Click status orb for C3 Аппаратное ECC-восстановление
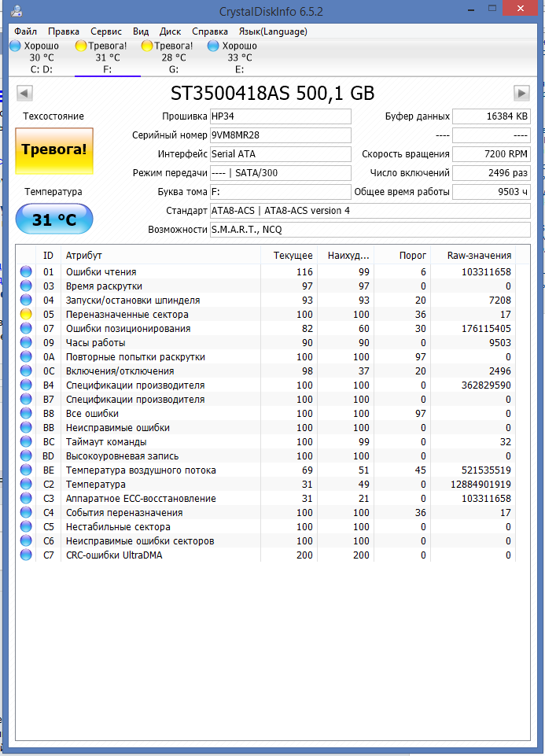This screenshot has width=545, height=756. tap(26, 499)
